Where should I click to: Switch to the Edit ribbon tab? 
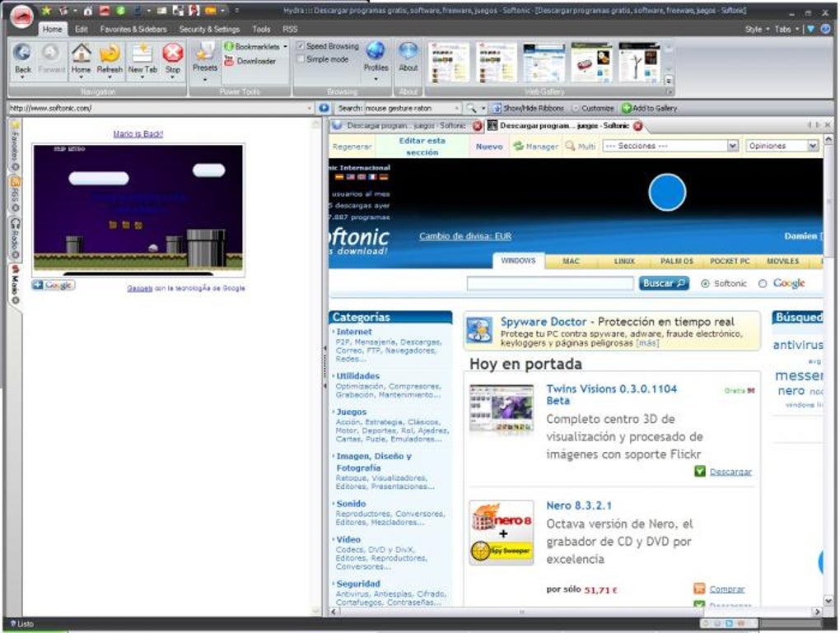coord(81,29)
